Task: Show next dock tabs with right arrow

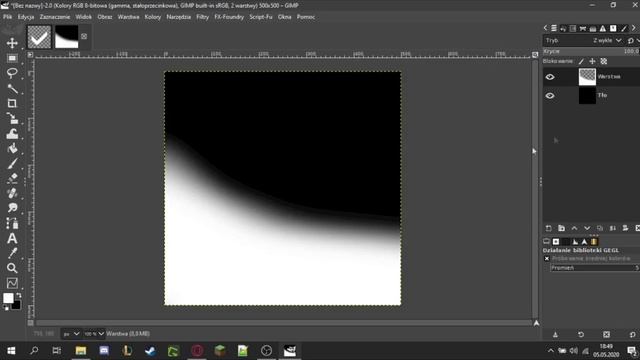Action: [x=633, y=28]
